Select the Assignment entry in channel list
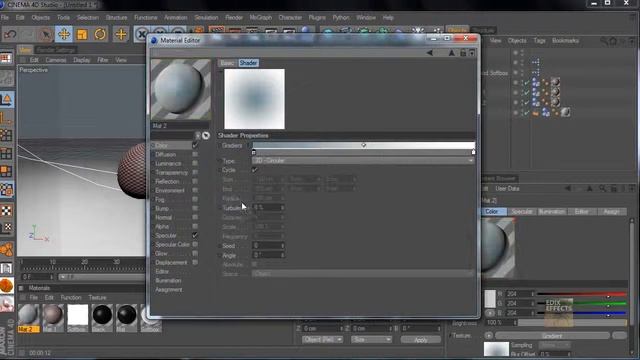The width and height of the screenshot is (640, 360). click(169, 289)
